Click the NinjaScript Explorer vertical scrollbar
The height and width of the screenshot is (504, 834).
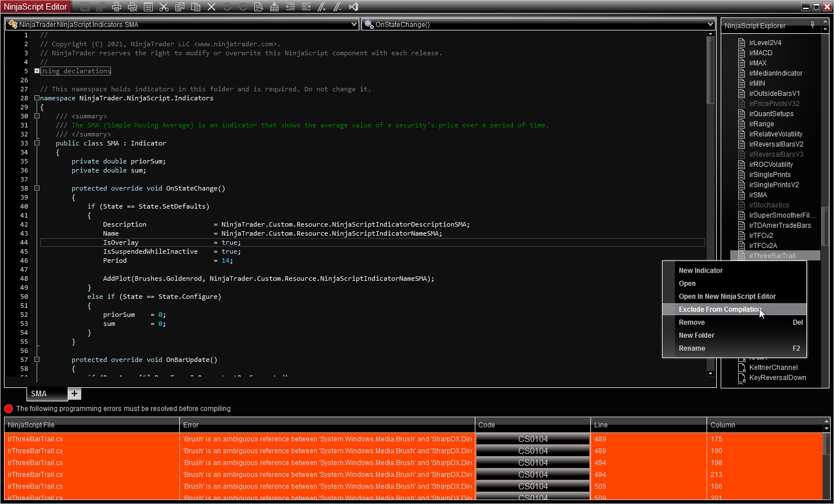825,226
